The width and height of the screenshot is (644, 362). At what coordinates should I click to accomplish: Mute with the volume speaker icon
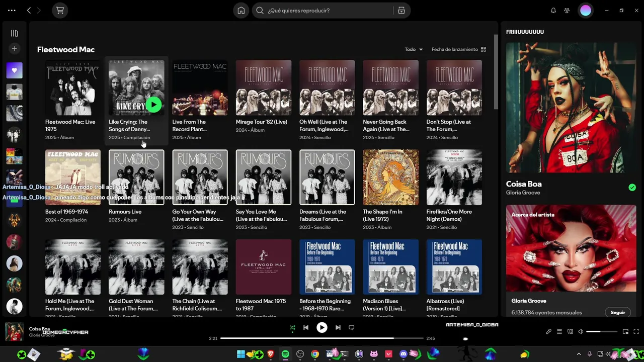(x=581, y=332)
